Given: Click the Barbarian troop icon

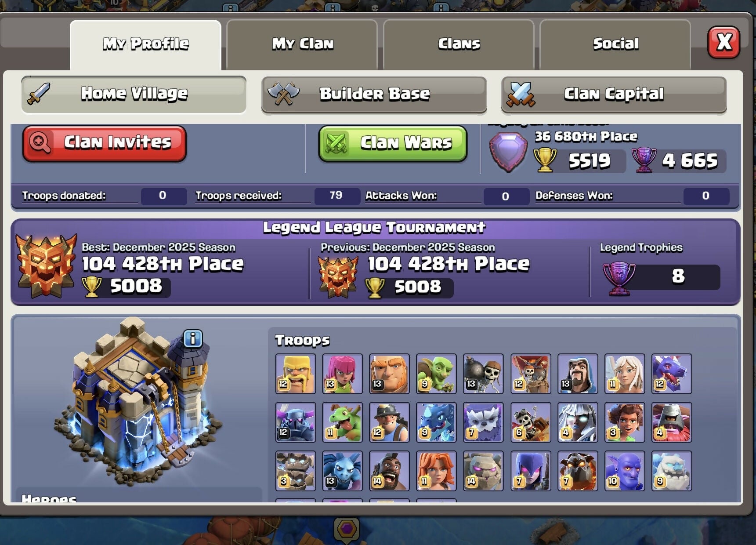Looking at the screenshot, I should [296, 374].
